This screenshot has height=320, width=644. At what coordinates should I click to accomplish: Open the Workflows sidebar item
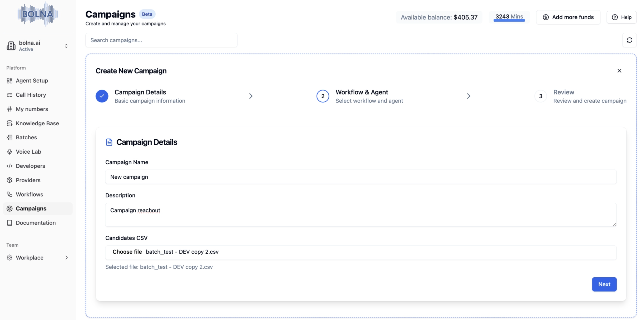pyautogui.click(x=29, y=194)
